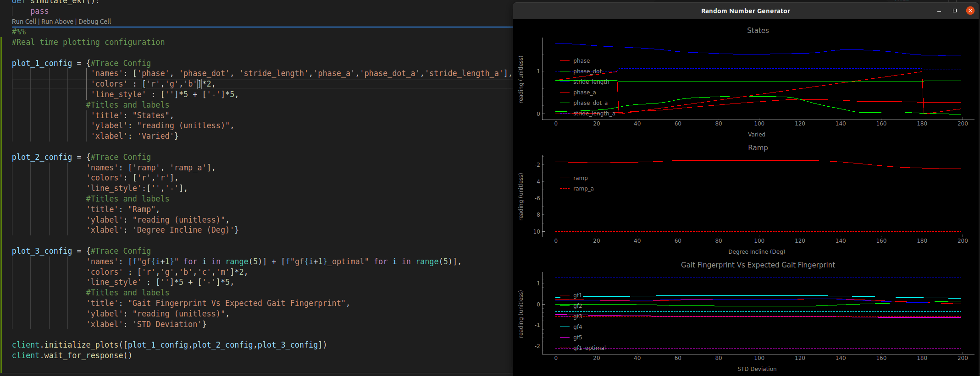The image size is (980, 376).
Task: Click 'plot_3_config' variable definition in code
Action: pyautogui.click(x=42, y=251)
